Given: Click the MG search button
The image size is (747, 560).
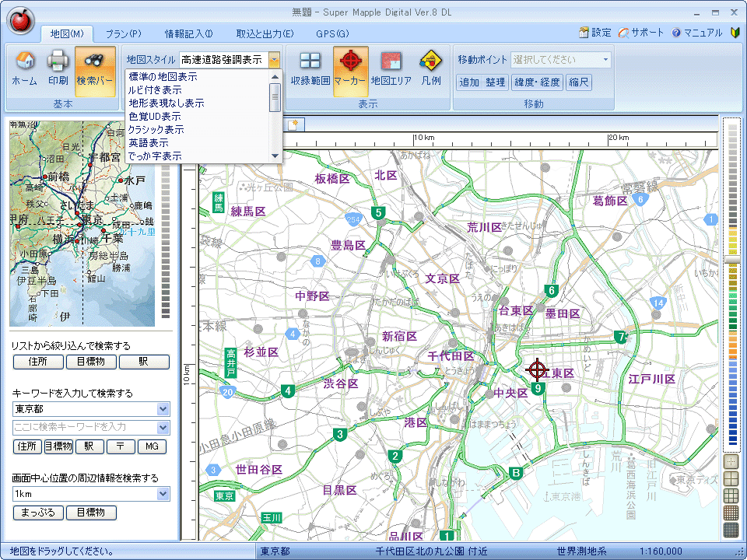Looking at the screenshot, I should click(x=152, y=446).
